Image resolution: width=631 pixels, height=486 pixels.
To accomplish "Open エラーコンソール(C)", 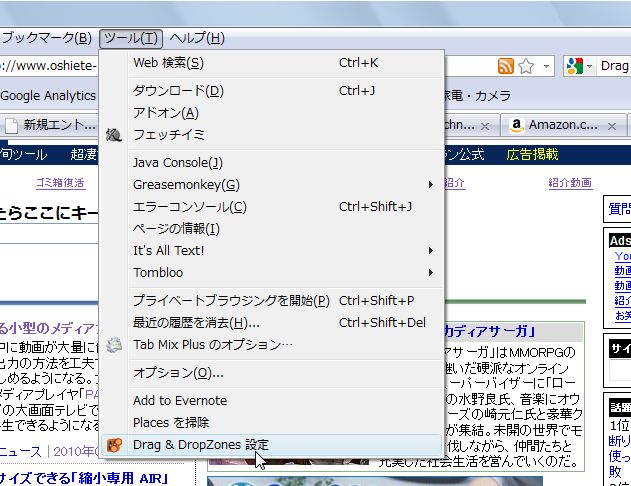I will point(272,207).
